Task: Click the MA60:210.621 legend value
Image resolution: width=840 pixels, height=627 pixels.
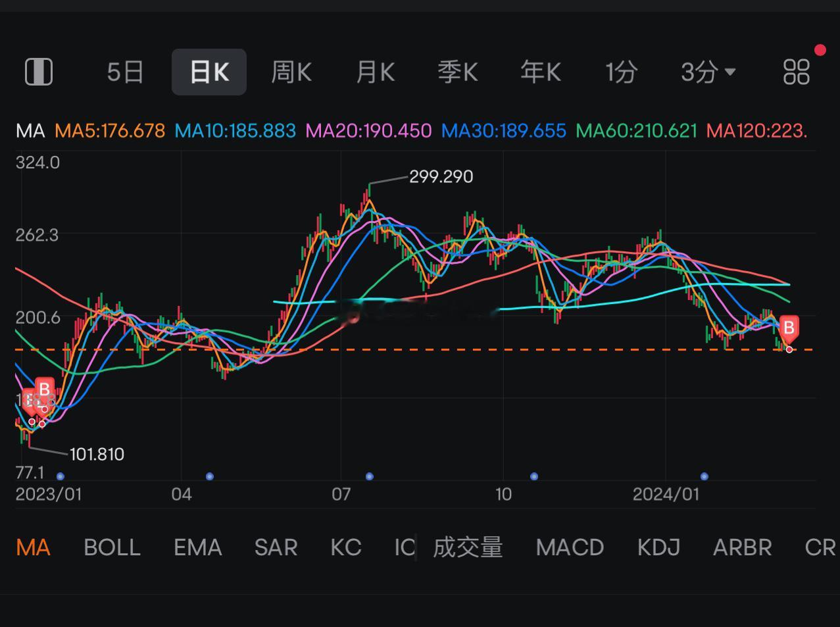Action: [636, 130]
